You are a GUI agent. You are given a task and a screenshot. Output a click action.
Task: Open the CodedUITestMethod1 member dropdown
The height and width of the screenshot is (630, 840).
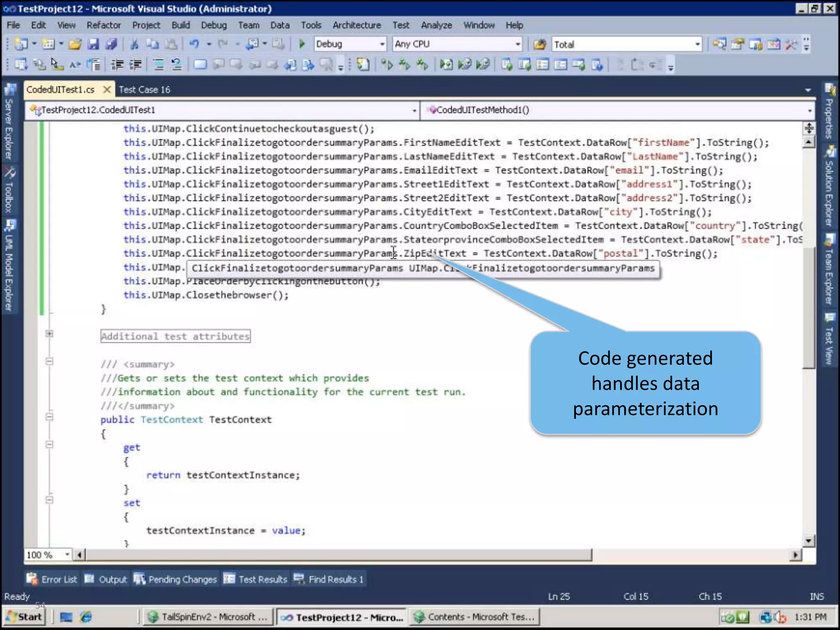809,110
